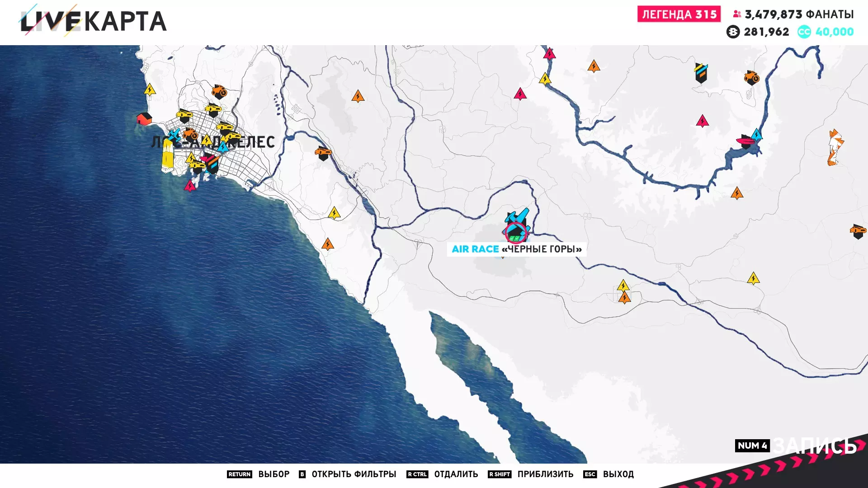This screenshot has height=488, width=868.
Task: Open the striped shield badge event at top right
Action: (x=701, y=73)
